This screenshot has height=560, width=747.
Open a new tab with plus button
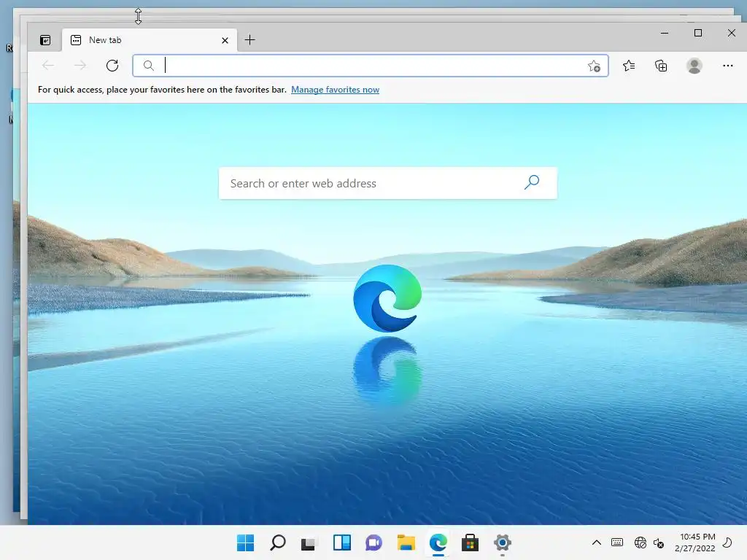[249, 40]
